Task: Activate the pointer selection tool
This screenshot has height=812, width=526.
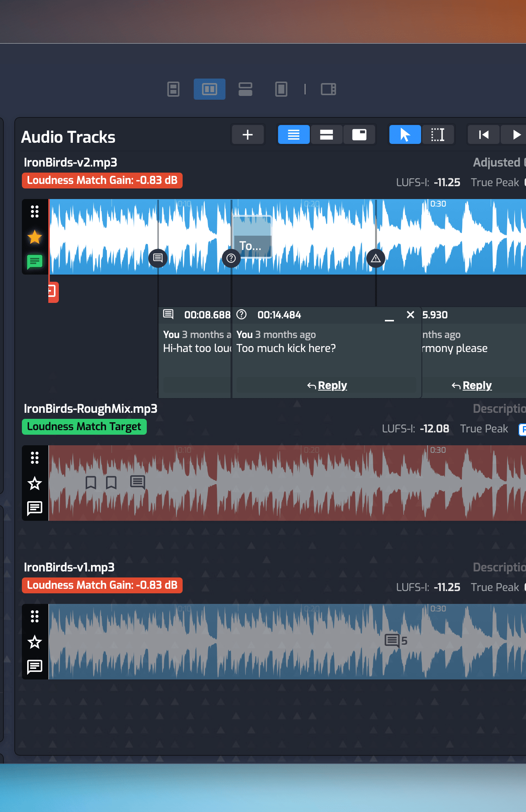Action: click(x=405, y=134)
